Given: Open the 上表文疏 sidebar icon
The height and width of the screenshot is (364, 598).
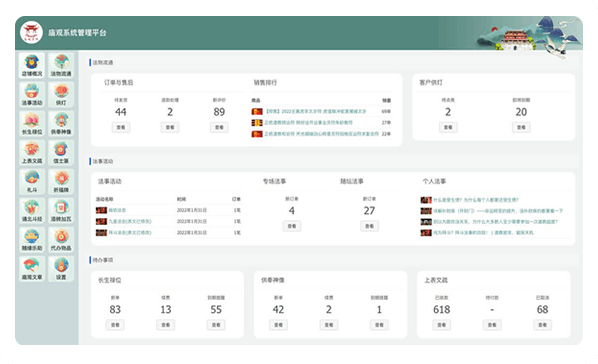Looking at the screenshot, I should (32, 153).
